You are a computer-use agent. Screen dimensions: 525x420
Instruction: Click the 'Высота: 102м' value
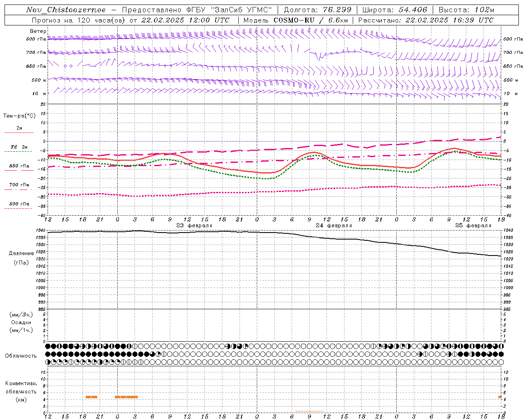tap(466, 10)
